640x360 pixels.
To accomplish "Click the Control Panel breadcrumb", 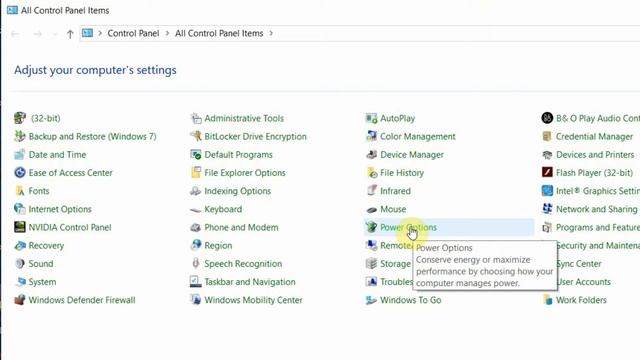I will (133, 33).
